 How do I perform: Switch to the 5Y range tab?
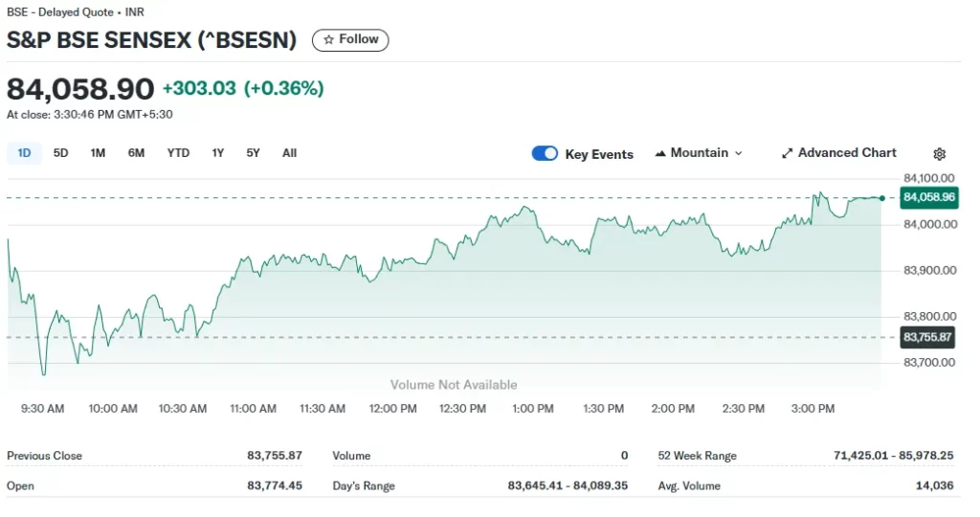click(x=253, y=153)
